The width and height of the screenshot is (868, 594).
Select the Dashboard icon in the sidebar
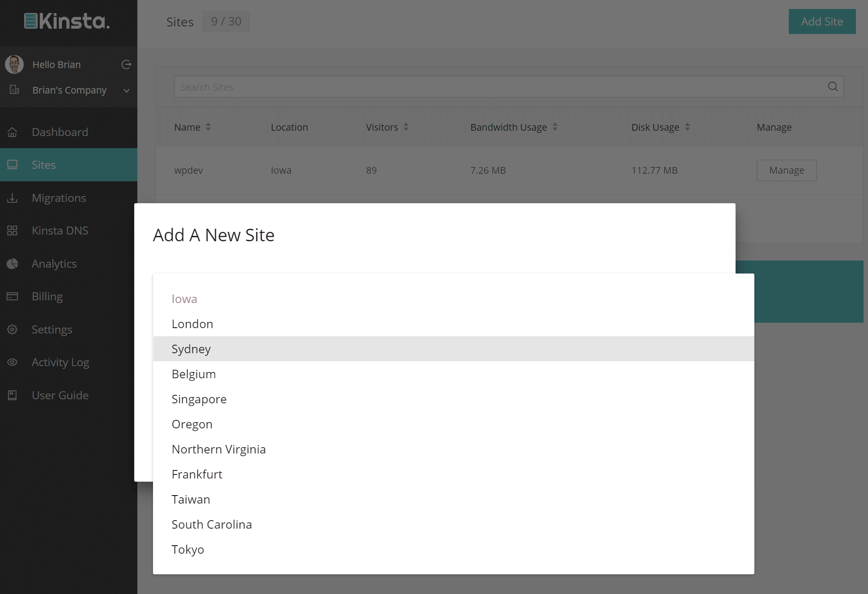tap(13, 132)
